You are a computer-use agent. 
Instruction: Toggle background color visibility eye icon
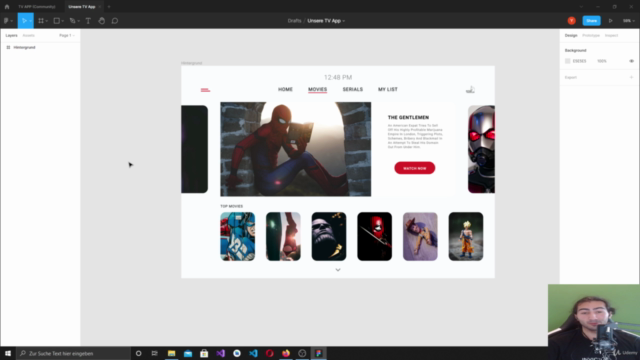click(x=631, y=61)
